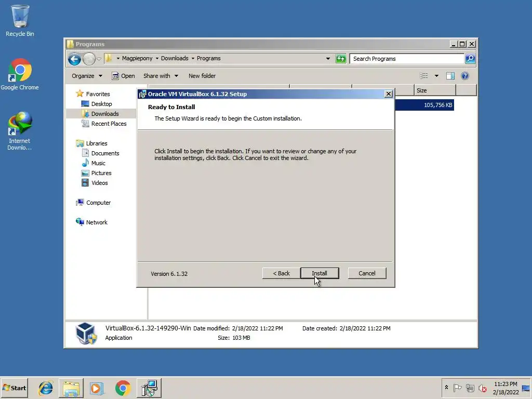Open Explorer help icon
Viewport: 532px width, 399px height.
click(465, 76)
